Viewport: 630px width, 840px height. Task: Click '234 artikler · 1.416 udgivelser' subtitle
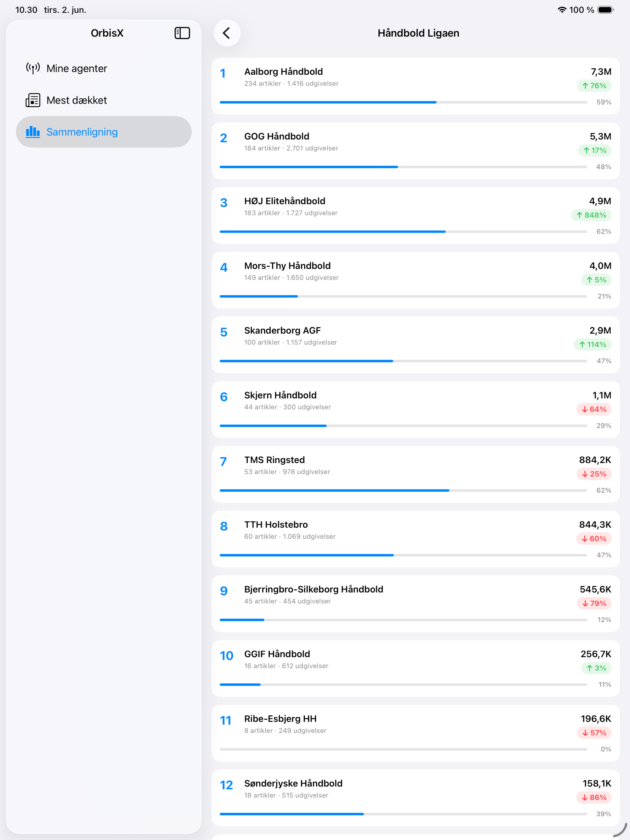pyautogui.click(x=291, y=84)
